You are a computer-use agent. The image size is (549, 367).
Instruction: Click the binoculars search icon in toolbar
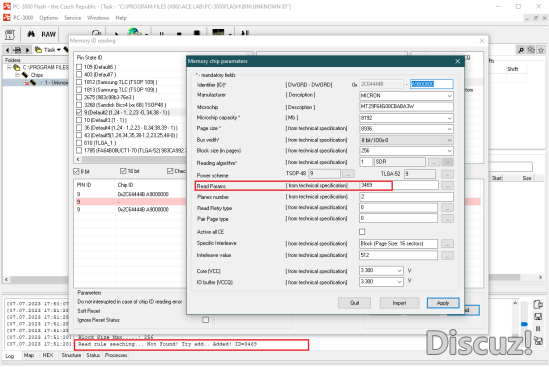click(31, 34)
